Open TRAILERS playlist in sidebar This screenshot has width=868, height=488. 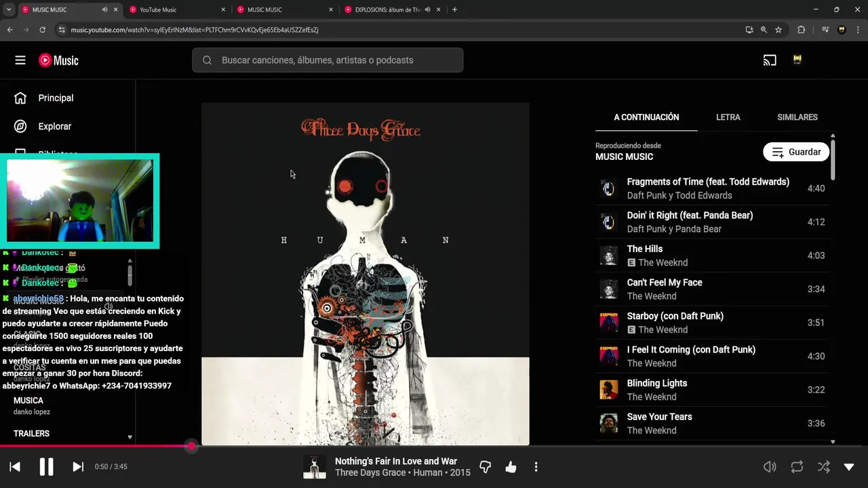pyautogui.click(x=31, y=434)
